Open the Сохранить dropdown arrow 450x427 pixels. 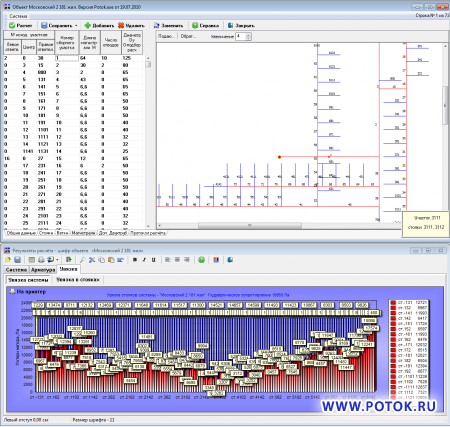(76, 25)
